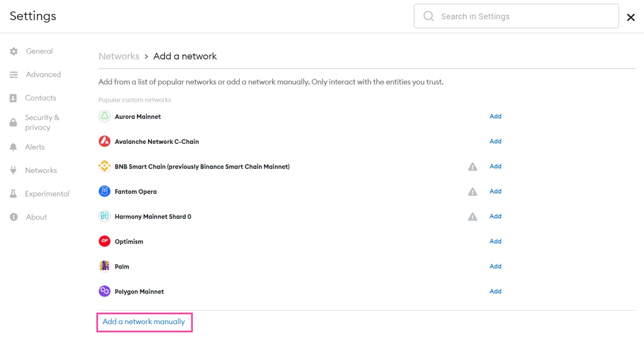Click the Alerts bell icon

point(14,147)
